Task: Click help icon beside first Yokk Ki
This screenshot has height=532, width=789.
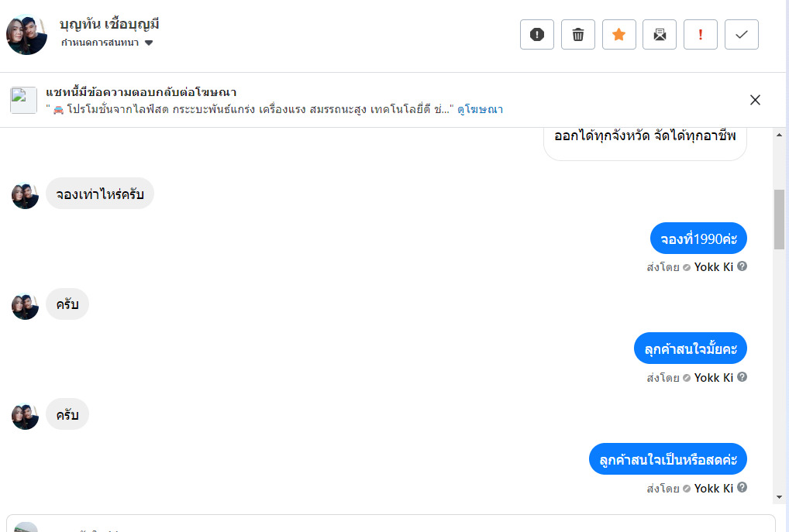Action: (x=742, y=266)
